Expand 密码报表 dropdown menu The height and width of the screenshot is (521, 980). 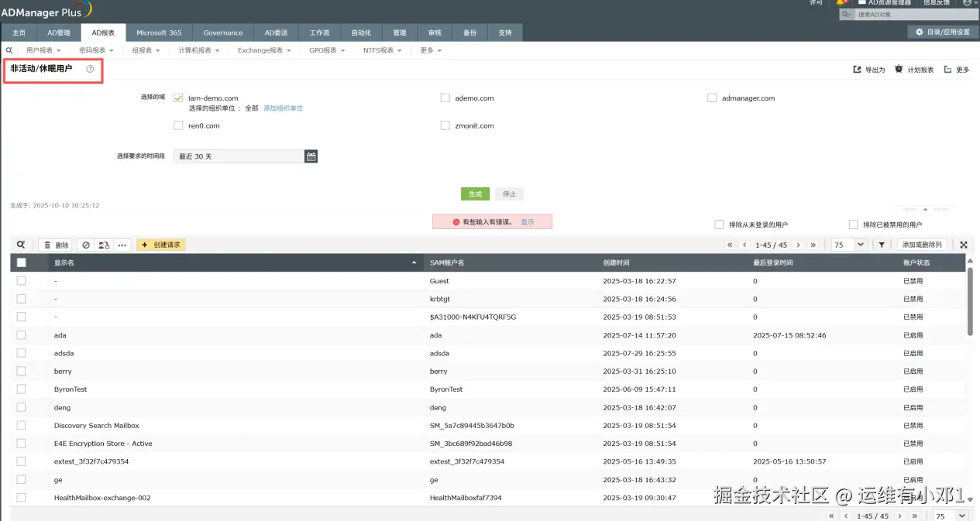[96, 50]
